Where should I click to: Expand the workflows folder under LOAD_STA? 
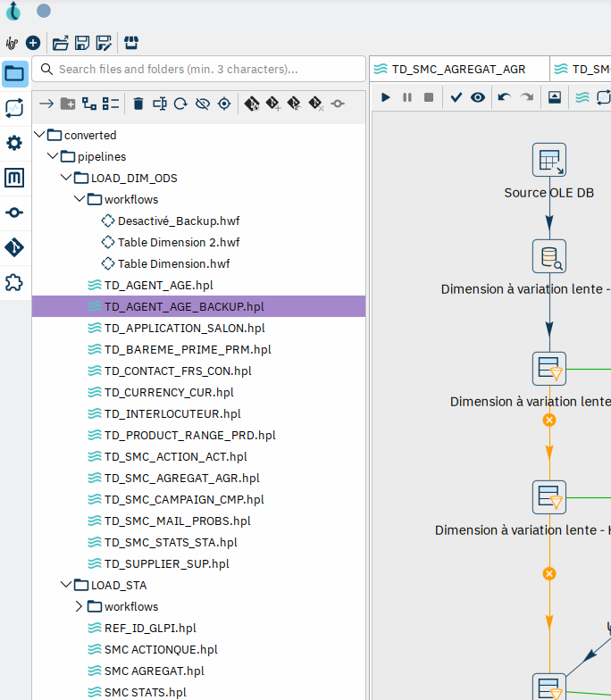79,606
